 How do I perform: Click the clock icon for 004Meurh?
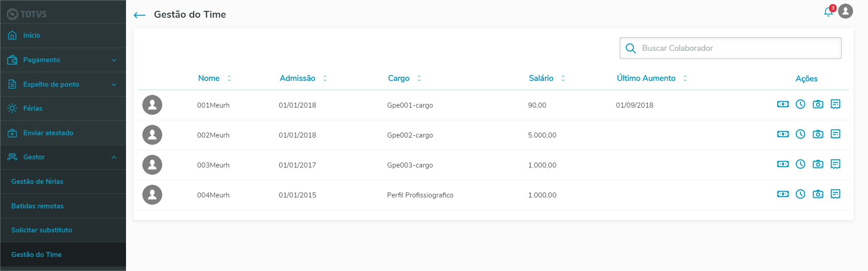pyautogui.click(x=800, y=194)
